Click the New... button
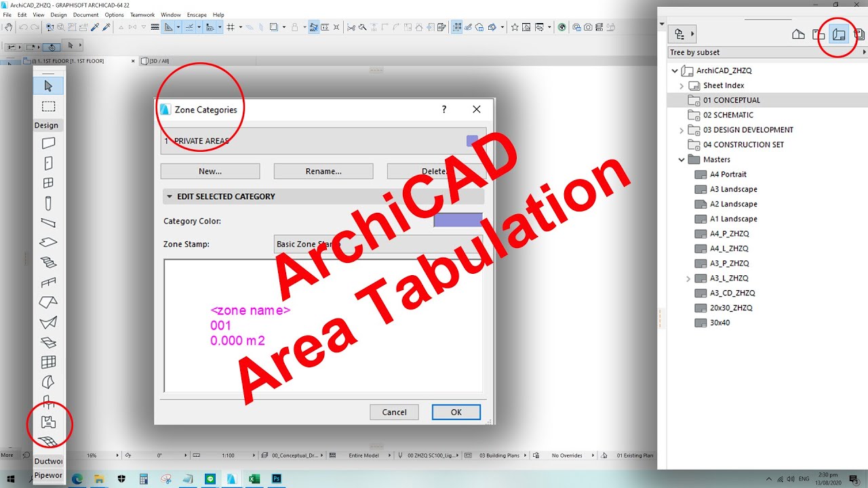 click(210, 171)
